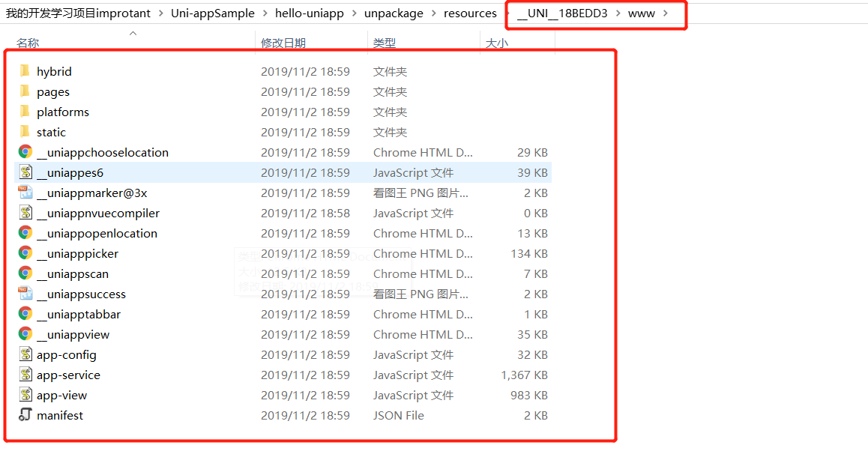Select the static folder icon

(x=25, y=131)
